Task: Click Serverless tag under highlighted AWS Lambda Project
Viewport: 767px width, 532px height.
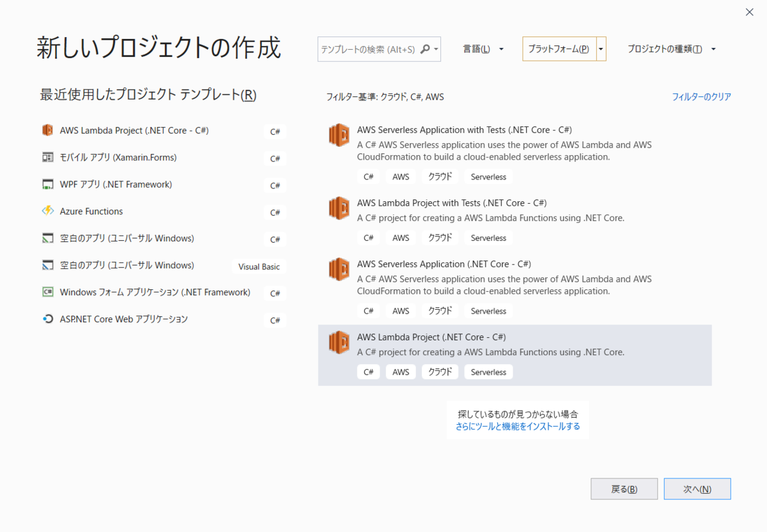Action: point(488,372)
